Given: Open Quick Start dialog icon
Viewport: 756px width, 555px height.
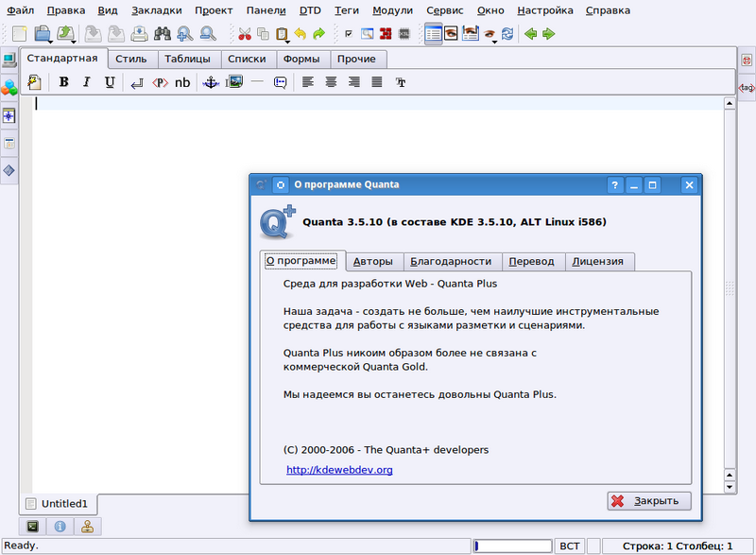Looking at the screenshot, I should tap(34, 82).
